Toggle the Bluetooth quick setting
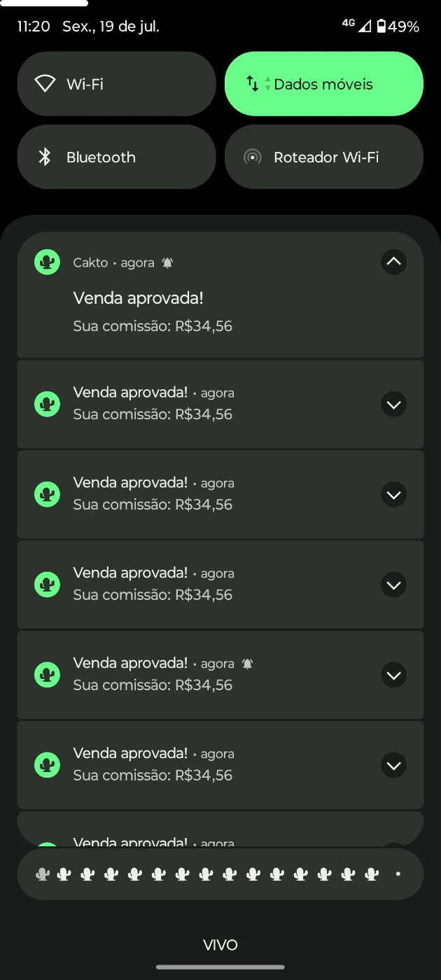The height and width of the screenshot is (980, 441). [116, 157]
